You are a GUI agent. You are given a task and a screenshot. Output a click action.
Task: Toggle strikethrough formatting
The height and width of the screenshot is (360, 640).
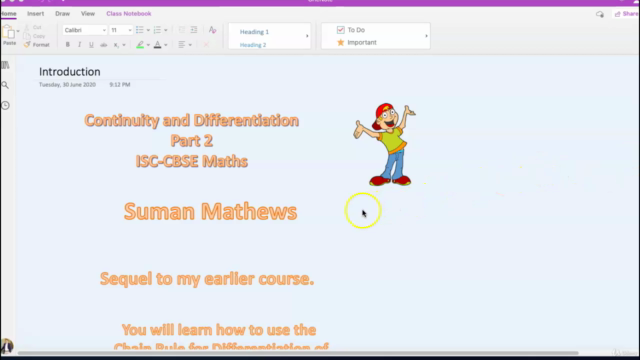pyautogui.click(x=104, y=44)
